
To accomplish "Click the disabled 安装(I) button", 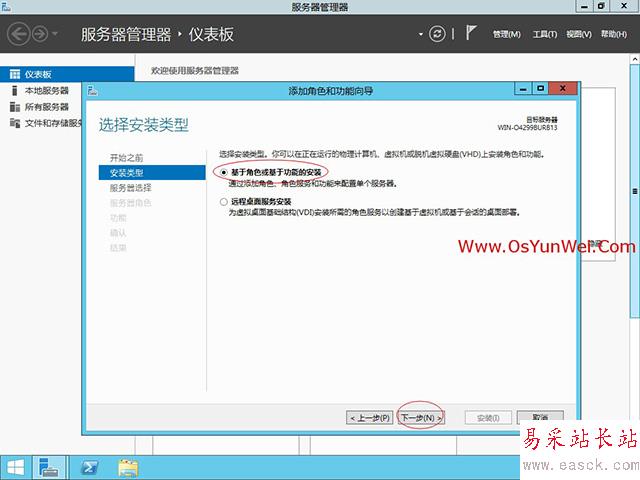I will pyautogui.click(x=488, y=418).
